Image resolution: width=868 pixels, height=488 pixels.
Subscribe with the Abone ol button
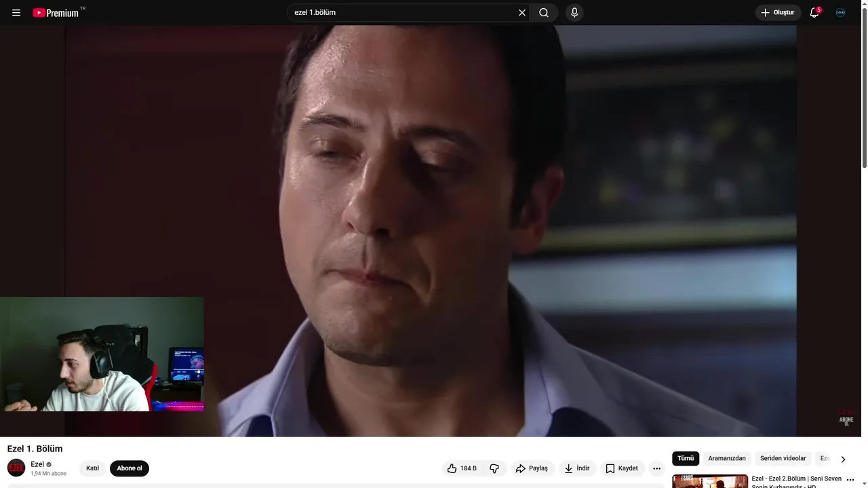pos(130,468)
